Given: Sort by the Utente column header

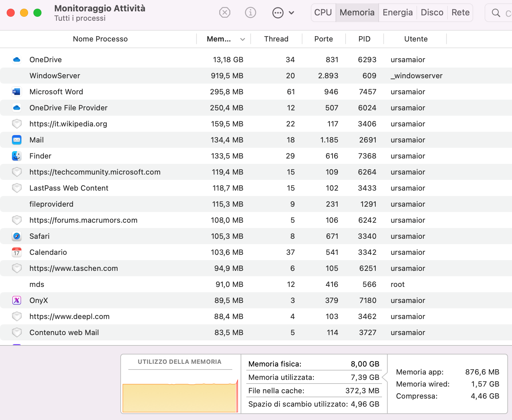Looking at the screenshot, I should (416, 39).
